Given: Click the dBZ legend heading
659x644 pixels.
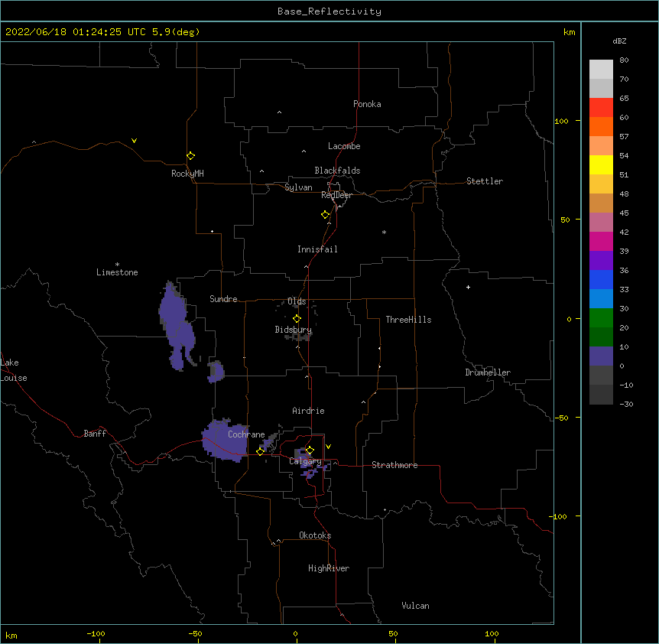Looking at the screenshot, I should 619,41.
